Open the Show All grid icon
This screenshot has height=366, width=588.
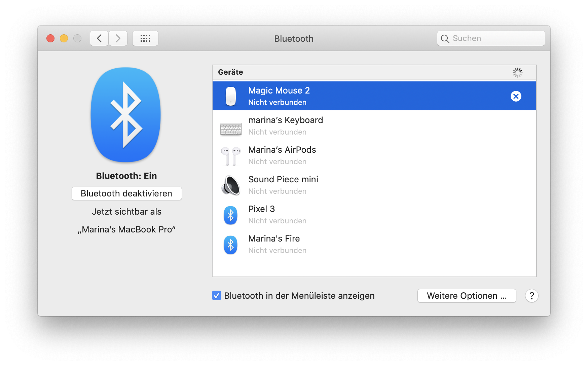point(145,38)
